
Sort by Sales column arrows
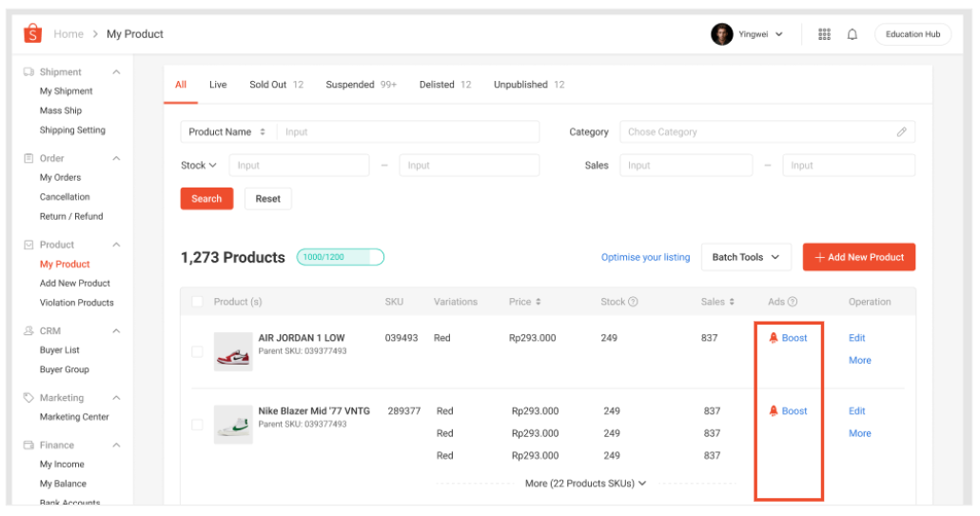click(732, 302)
